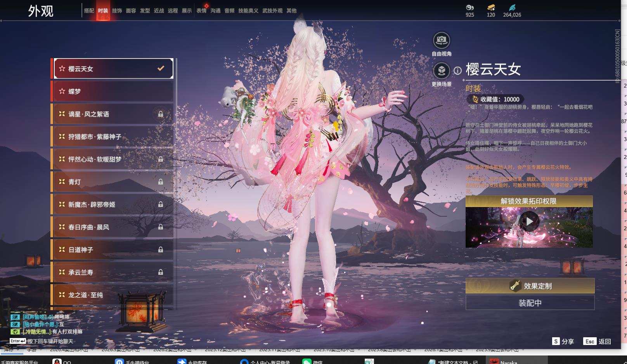Click the 收藏值: 10000 badge

coord(495,99)
